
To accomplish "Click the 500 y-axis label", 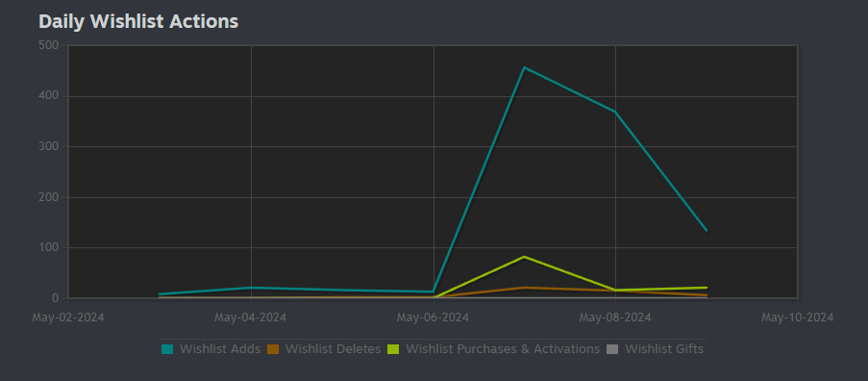I will [x=48, y=45].
